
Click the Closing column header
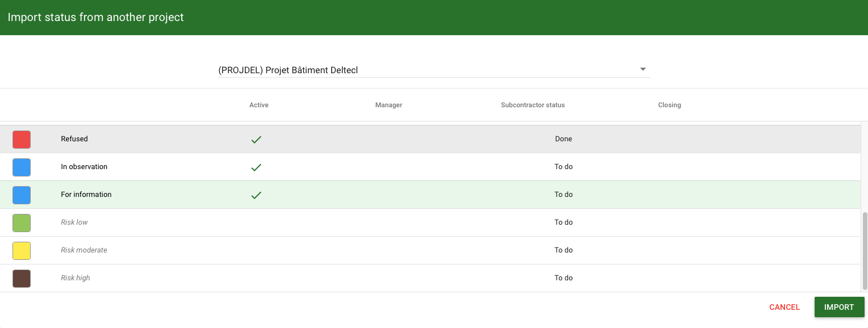(x=669, y=105)
